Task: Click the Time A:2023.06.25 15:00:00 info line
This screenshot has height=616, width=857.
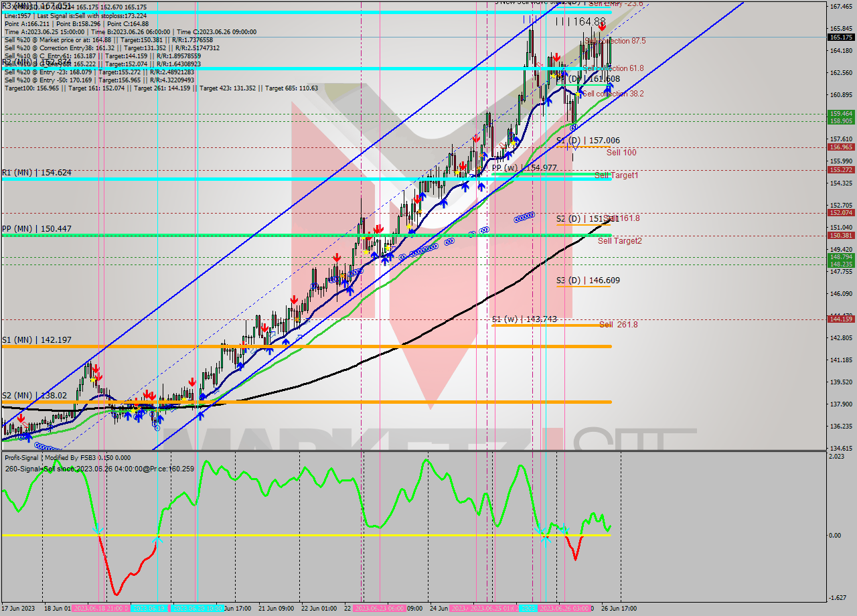Action: [x=130, y=31]
